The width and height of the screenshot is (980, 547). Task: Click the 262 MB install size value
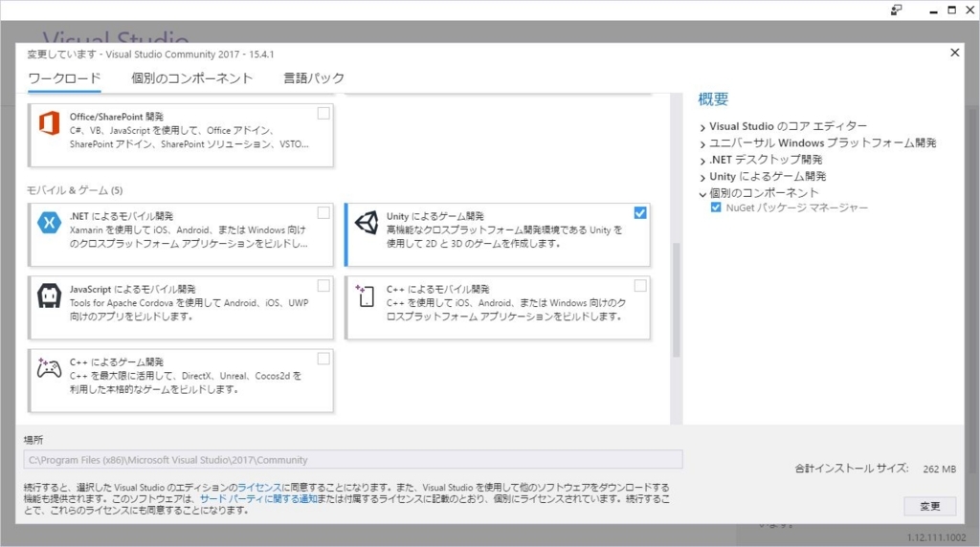(940, 469)
